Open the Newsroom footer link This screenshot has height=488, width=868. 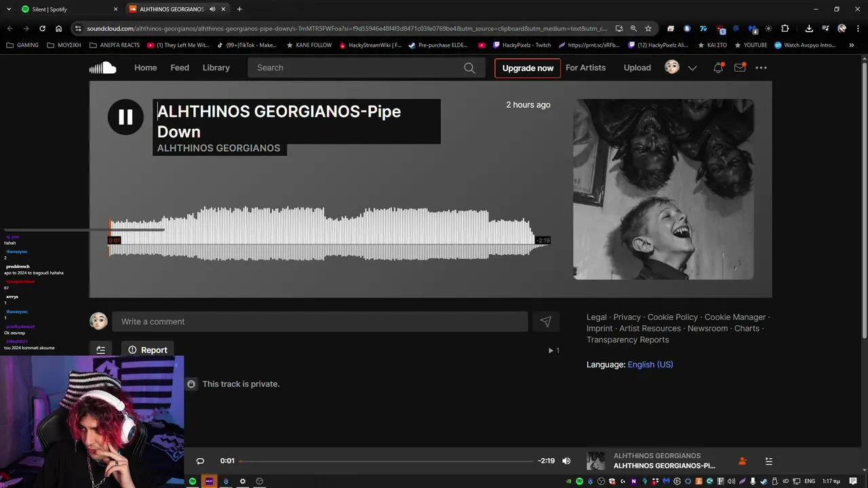707,328
